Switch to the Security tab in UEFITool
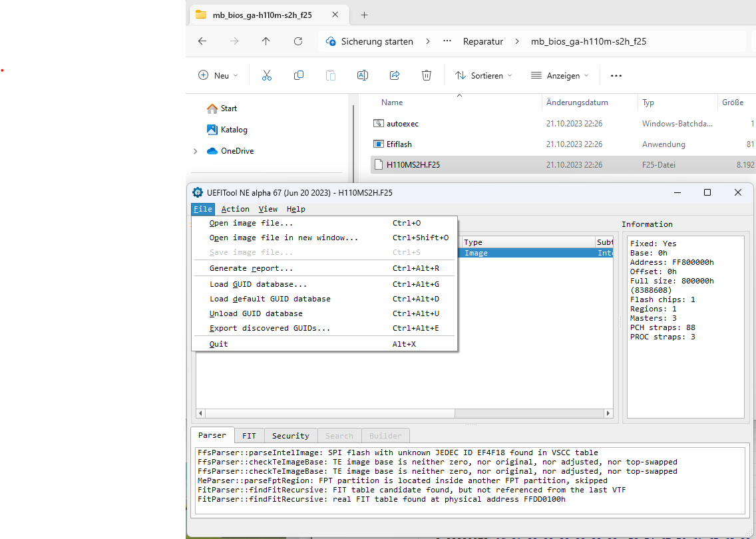Image resolution: width=756 pixels, height=539 pixels. click(291, 435)
